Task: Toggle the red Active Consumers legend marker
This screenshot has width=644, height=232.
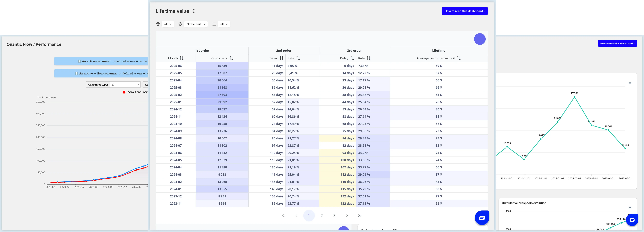Action: click(x=124, y=92)
